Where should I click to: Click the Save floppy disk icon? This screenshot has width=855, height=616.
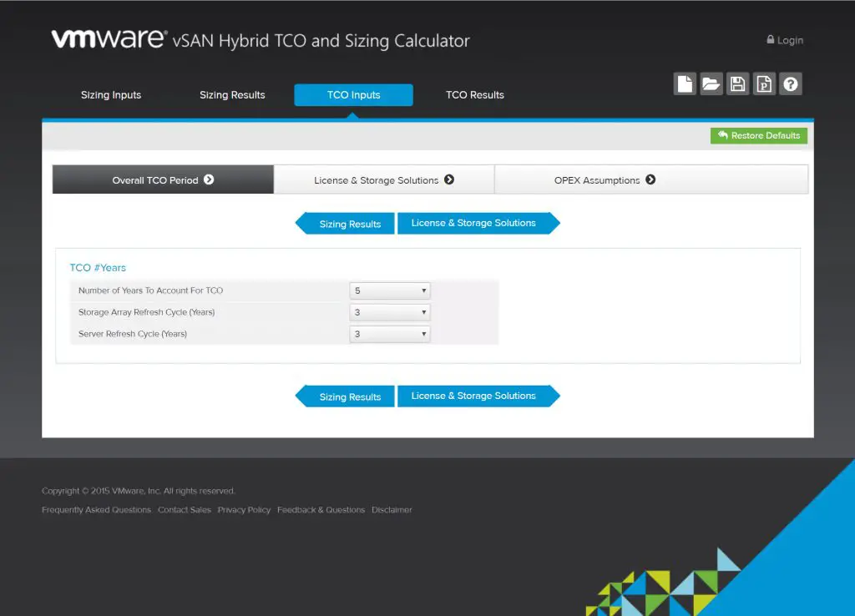coord(738,84)
